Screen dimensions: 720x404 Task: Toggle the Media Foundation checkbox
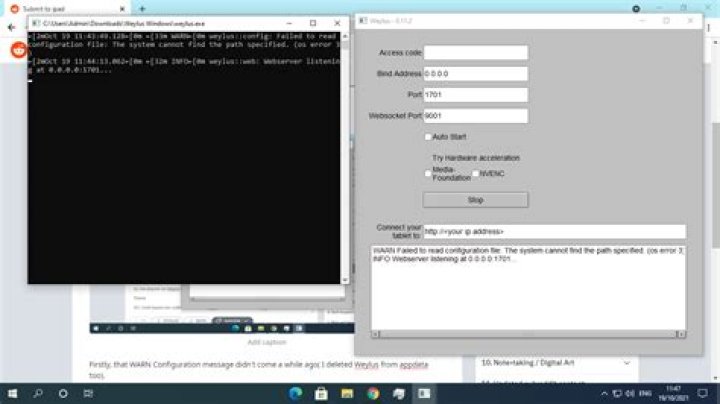pos(428,174)
